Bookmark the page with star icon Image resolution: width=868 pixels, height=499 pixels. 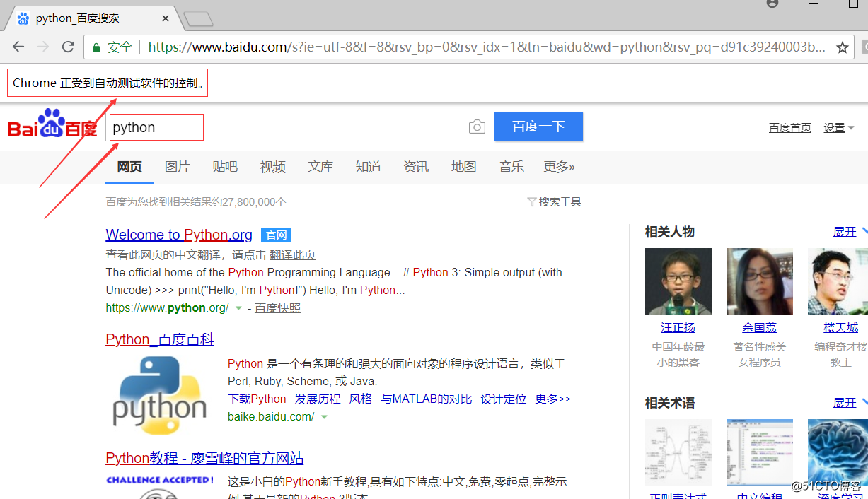(x=843, y=47)
